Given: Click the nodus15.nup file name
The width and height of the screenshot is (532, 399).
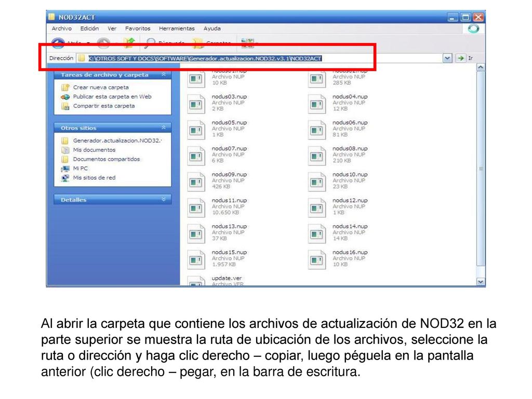Looking at the screenshot, I should [229, 252].
